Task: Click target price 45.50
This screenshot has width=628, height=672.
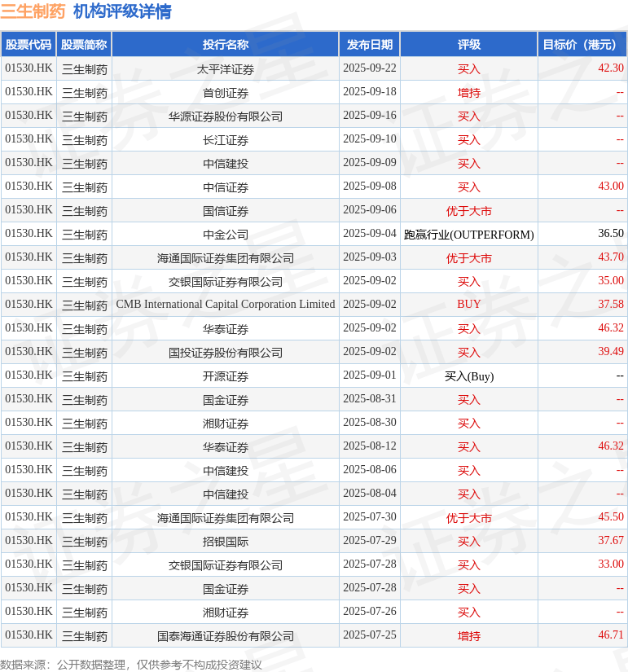Action: [x=611, y=517]
